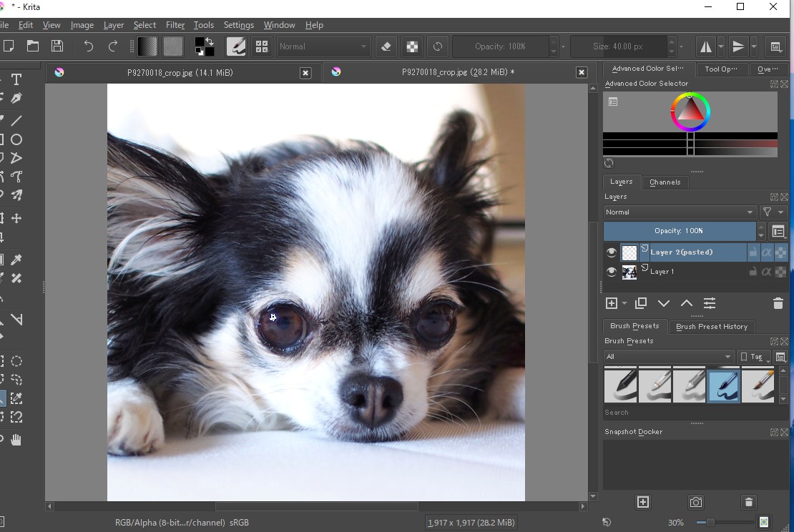Select the Text tool

click(x=16, y=79)
